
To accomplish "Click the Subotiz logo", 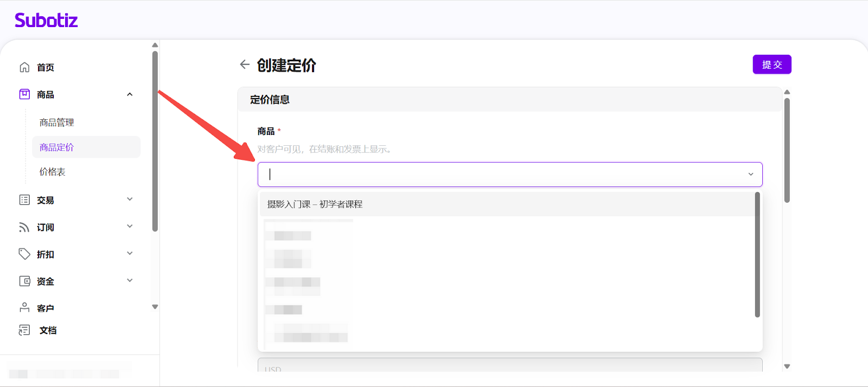I will (46, 21).
